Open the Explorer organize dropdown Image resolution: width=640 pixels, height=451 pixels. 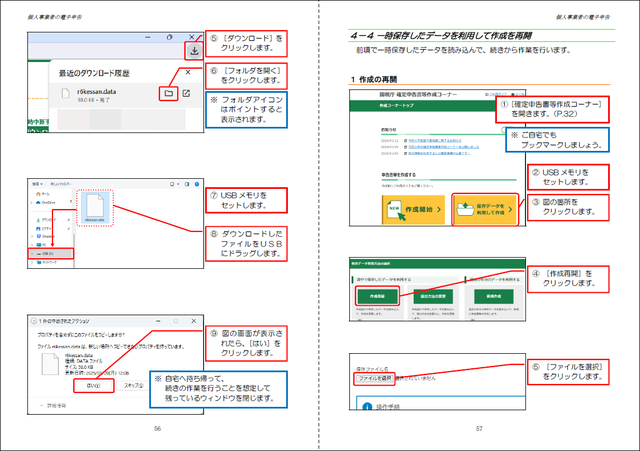38,184
